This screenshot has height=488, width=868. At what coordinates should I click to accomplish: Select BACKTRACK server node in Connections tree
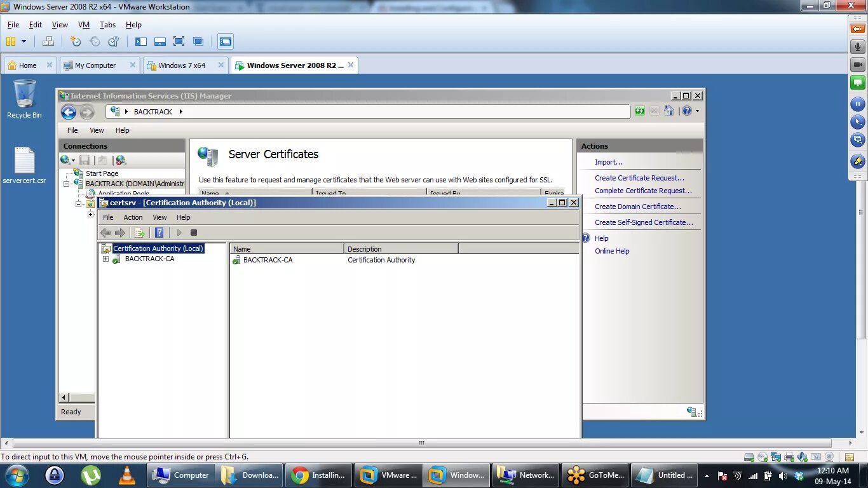(x=135, y=184)
